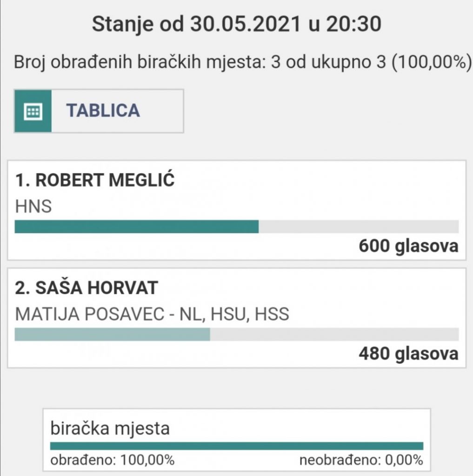The height and width of the screenshot is (476, 473).
Task: Click the biračka mjesta progress bar
Action: pos(236,446)
